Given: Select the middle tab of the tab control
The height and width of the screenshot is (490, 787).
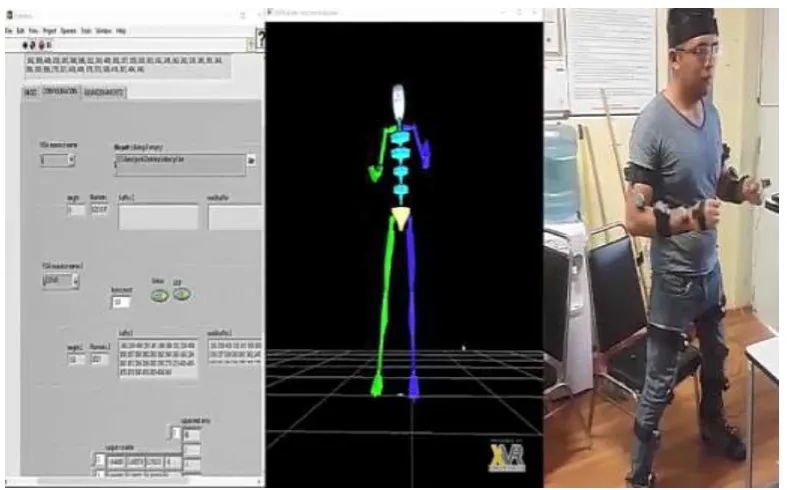Looking at the screenshot, I should (x=60, y=92).
